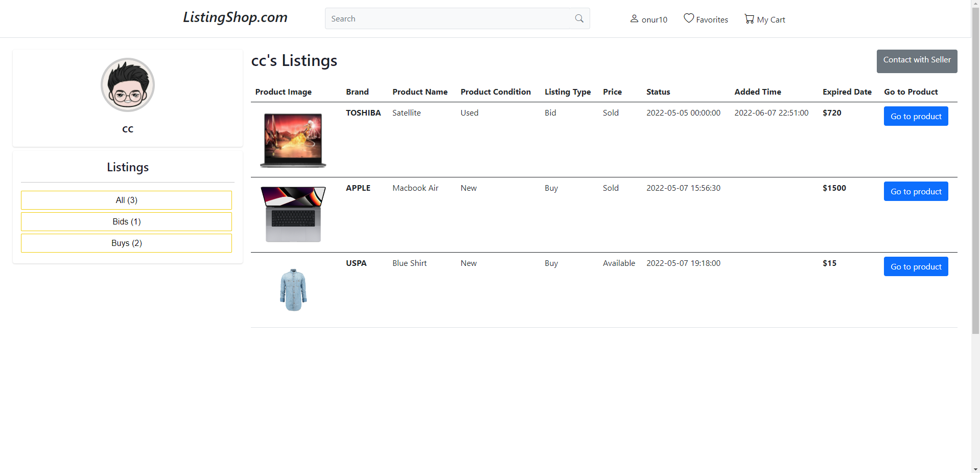The image size is (980, 473).
Task: Click the cc seller avatar picture
Action: 128,85
